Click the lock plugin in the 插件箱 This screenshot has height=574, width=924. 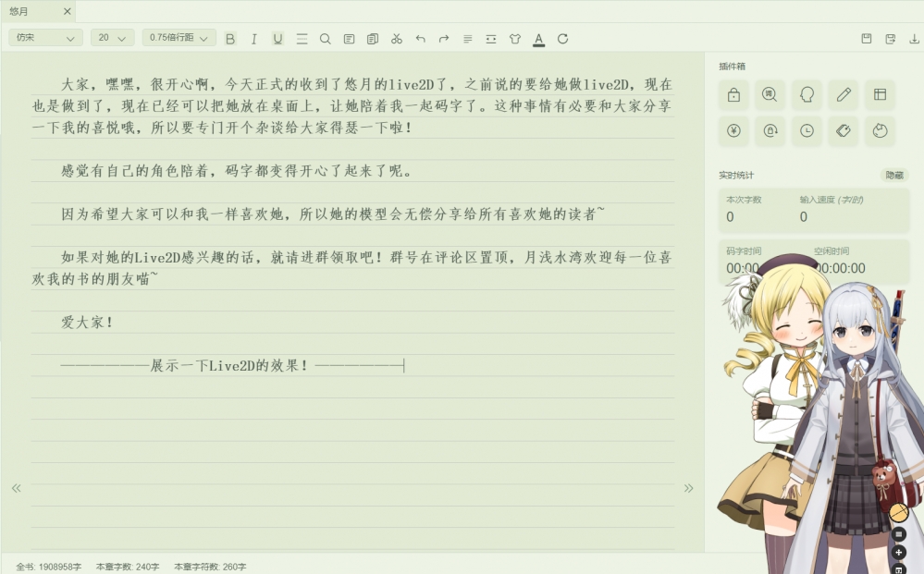733,94
